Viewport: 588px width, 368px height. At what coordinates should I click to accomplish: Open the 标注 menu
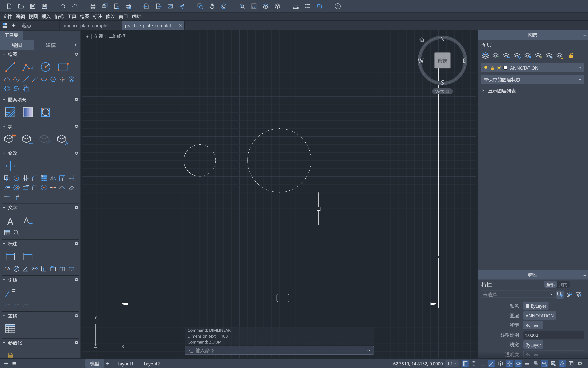97,16
